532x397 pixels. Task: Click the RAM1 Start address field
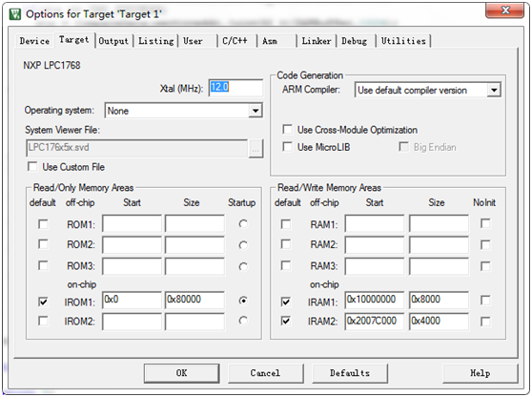click(x=375, y=223)
